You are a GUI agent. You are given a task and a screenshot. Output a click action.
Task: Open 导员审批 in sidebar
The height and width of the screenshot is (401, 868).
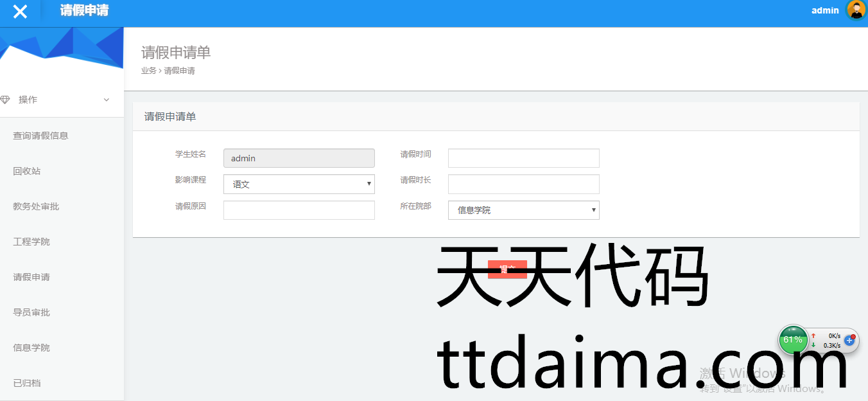point(31,312)
